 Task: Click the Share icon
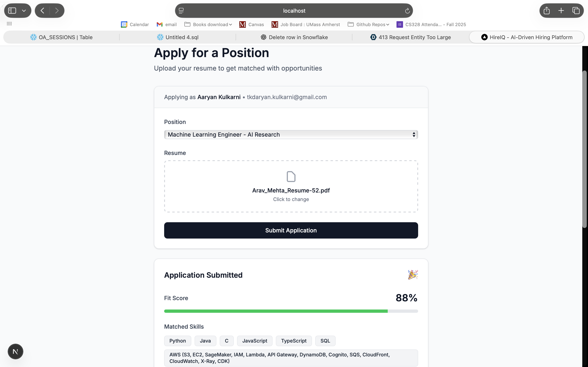[x=546, y=11]
